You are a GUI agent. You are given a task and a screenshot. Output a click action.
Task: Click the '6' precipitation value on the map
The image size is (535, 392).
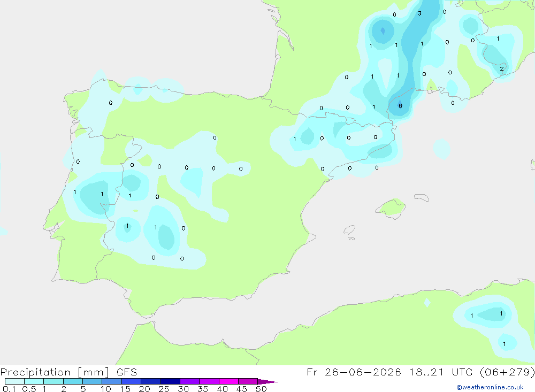[x=400, y=106]
